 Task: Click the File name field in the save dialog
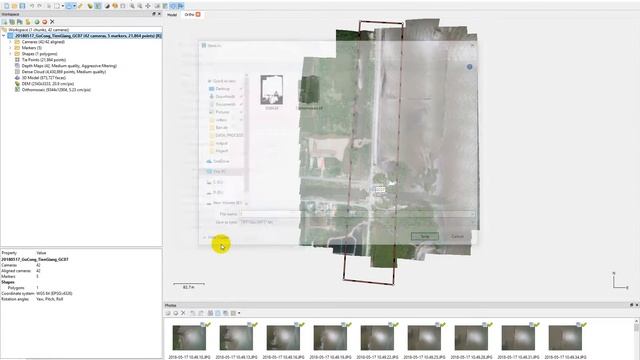357,214
